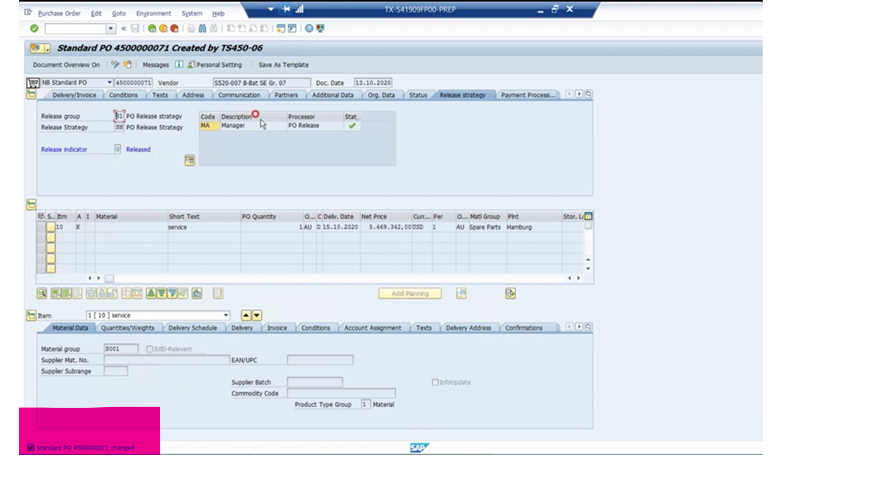The height and width of the screenshot is (483, 876).
Task: Click the 'Manager' description cell
Action: pyautogui.click(x=253, y=126)
